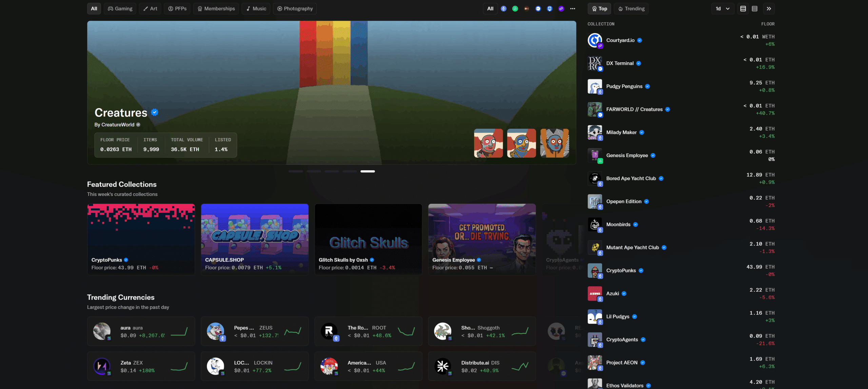The width and height of the screenshot is (868, 389).
Task: Switch to comfortable list view icon
Action: tap(743, 8)
